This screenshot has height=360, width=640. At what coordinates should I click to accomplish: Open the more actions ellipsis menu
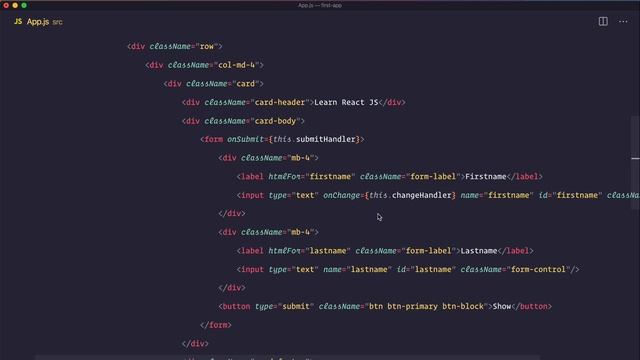623,22
